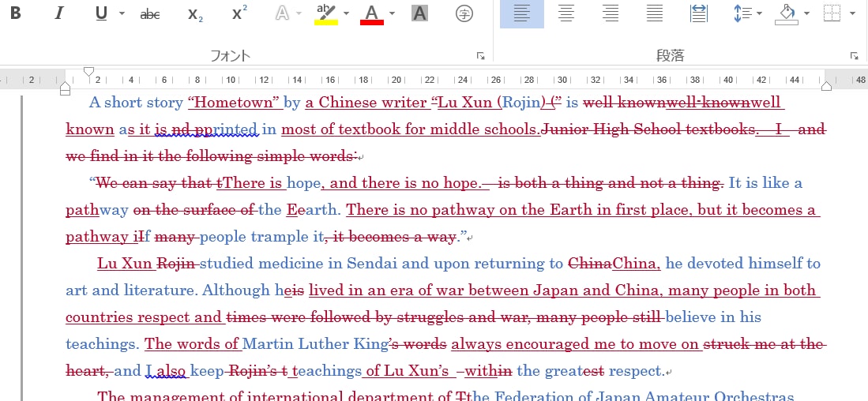Viewport: 868px width, 401px height.
Task: Click the deleted text 'Junior High School textbooks'
Action: pos(648,129)
